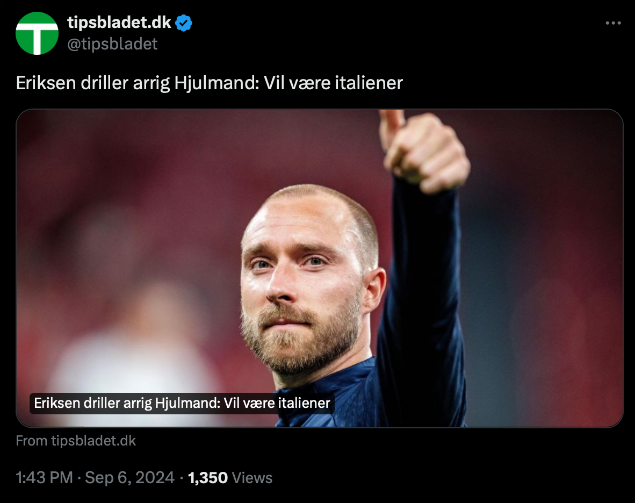Click the word "Hjulmand" in the tweet text
This screenshot has height=503, width=635.
[216, 83]
